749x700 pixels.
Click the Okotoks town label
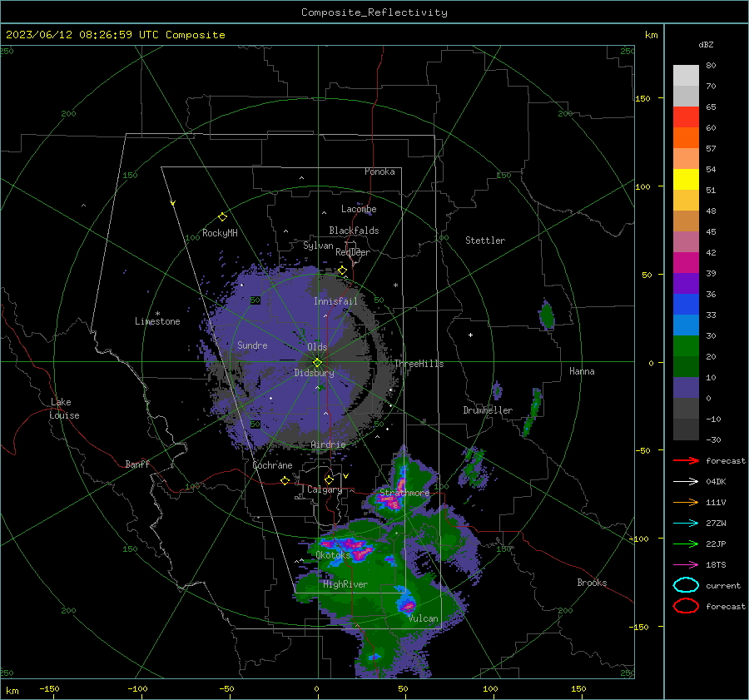pyautogui.click(x=333, y=554)
